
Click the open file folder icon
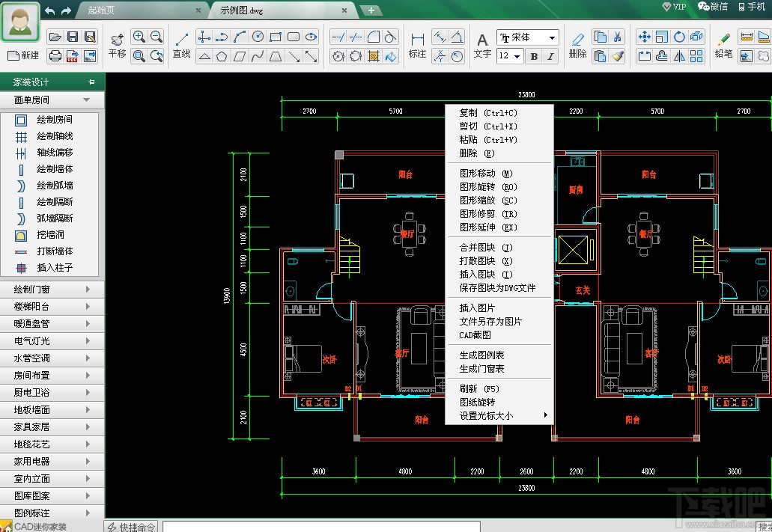click(55, 37)
